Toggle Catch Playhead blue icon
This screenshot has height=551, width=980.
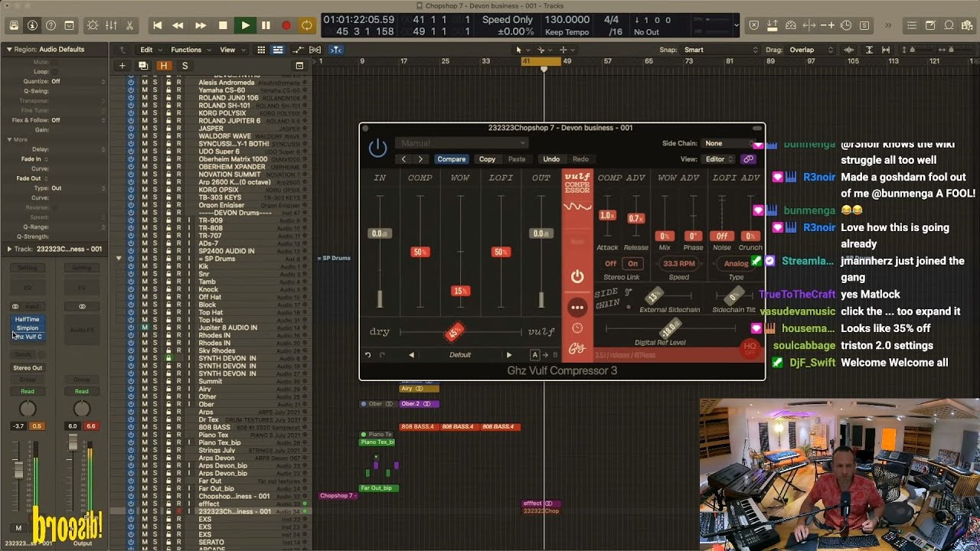click(x=337, y=50)
